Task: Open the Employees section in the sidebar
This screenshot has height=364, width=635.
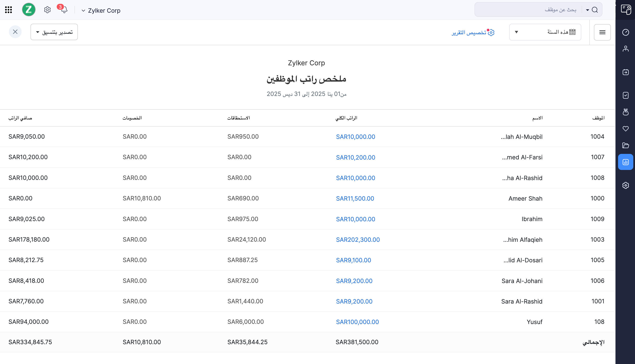Action: [x=626, y=48]
